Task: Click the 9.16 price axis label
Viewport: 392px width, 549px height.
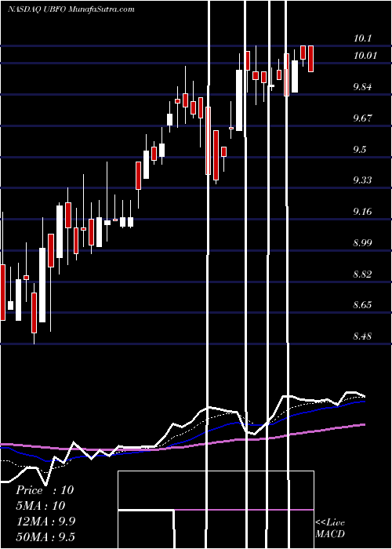Action: pos(362,212)
